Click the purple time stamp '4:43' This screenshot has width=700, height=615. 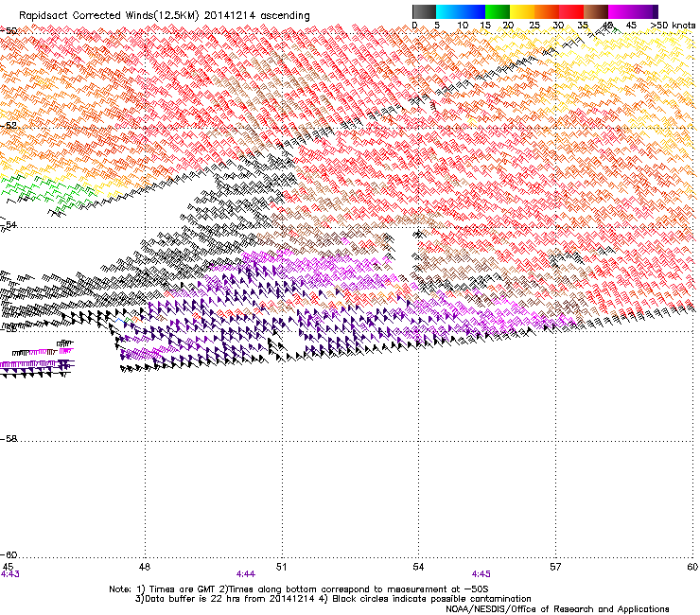(x=9, y=574)
